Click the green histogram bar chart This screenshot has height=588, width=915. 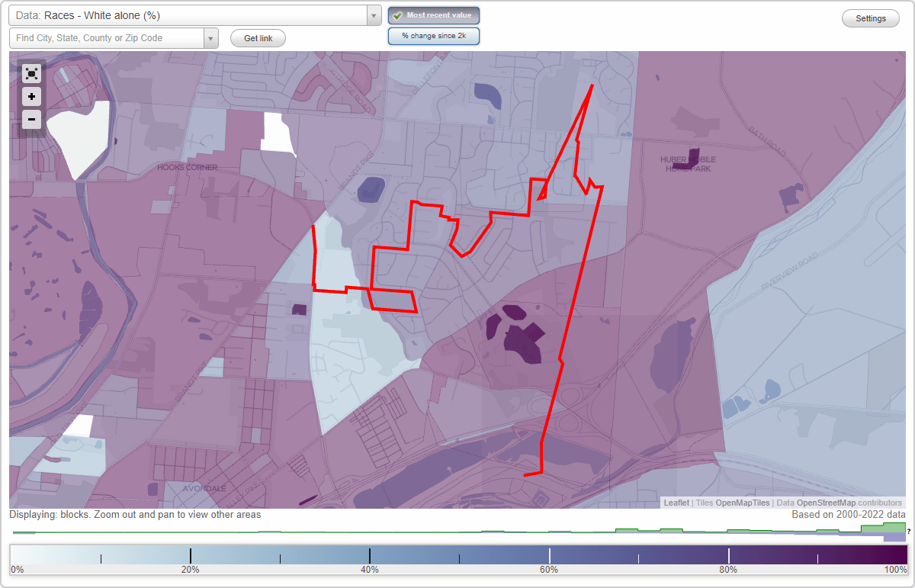pos(457,529)
